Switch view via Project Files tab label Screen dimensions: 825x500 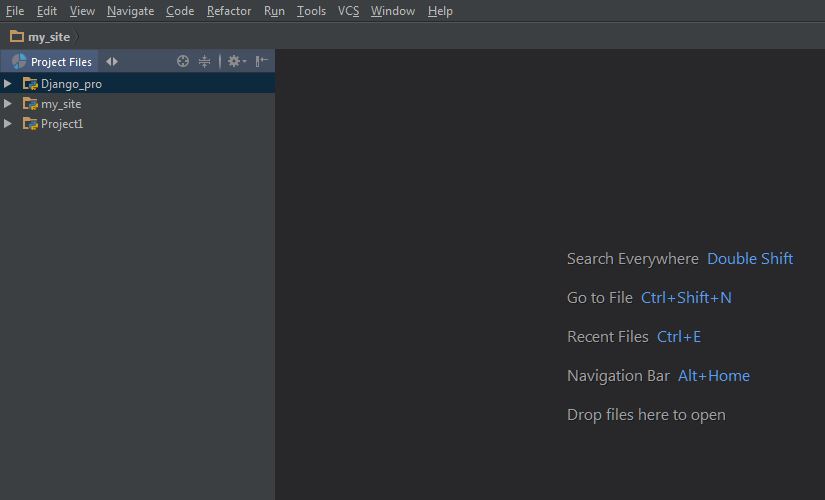click(61, 62)
